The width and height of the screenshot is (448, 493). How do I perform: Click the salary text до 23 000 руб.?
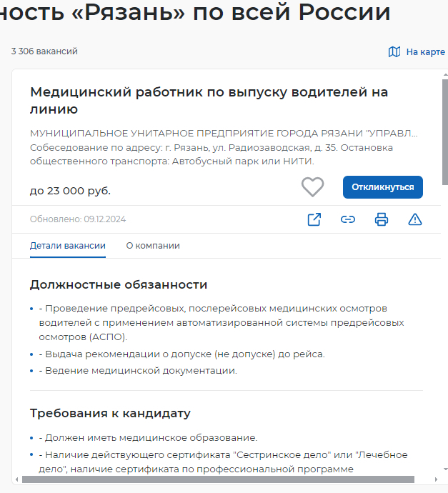(x=70, y=191)
